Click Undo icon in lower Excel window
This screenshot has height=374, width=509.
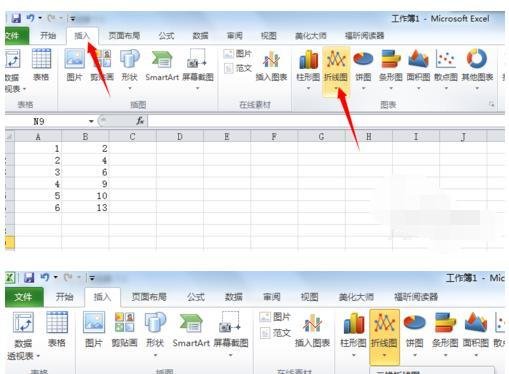click(45, 277)
